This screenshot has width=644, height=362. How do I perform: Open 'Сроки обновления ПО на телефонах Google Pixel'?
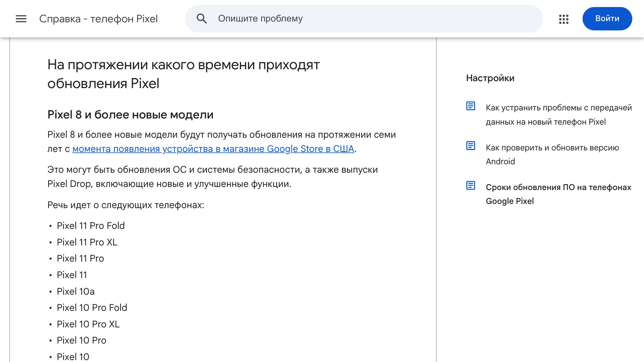(558, 194)
